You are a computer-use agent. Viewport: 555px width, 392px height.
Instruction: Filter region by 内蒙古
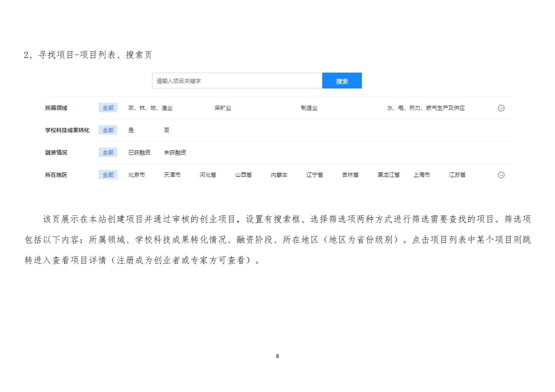point(279,175)
